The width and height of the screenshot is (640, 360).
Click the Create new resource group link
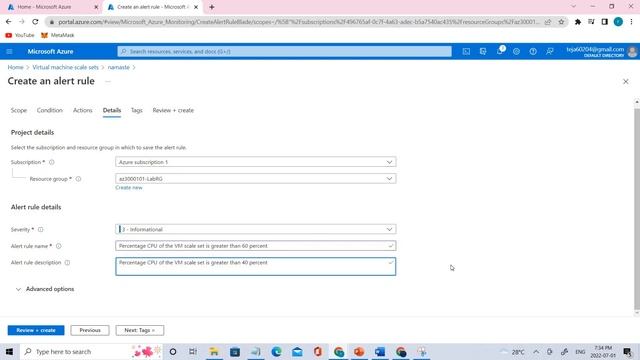click(x=129, y=188)
